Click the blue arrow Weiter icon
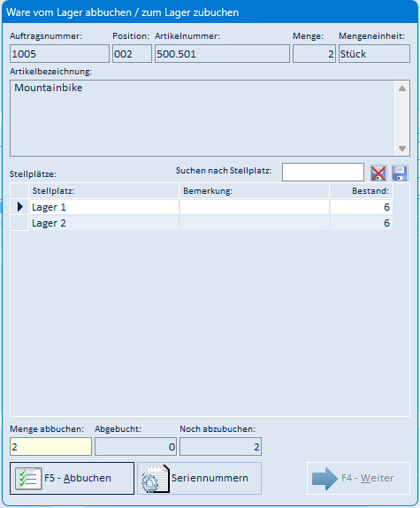Screen dimensions: 420x508 (325, 479)
